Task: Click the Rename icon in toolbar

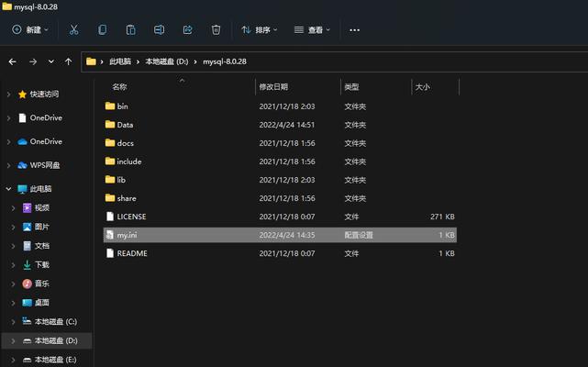Action: pyautogui.click(x=159, y=29)
